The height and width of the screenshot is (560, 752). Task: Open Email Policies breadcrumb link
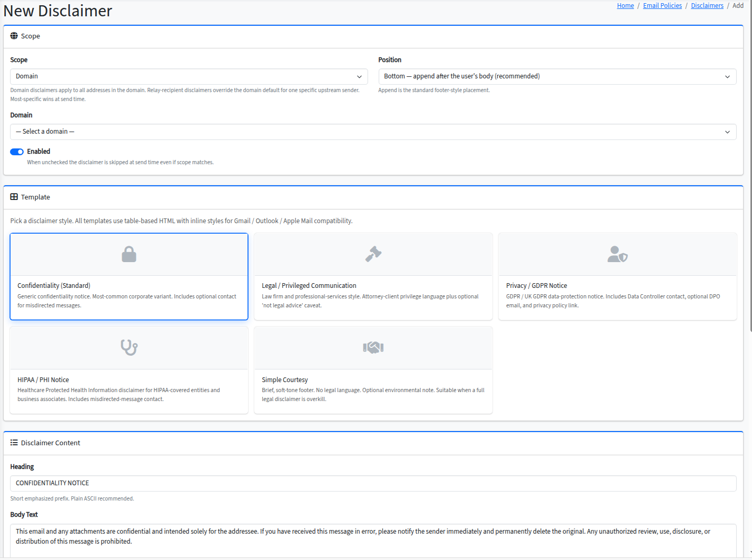click(662, 6)
